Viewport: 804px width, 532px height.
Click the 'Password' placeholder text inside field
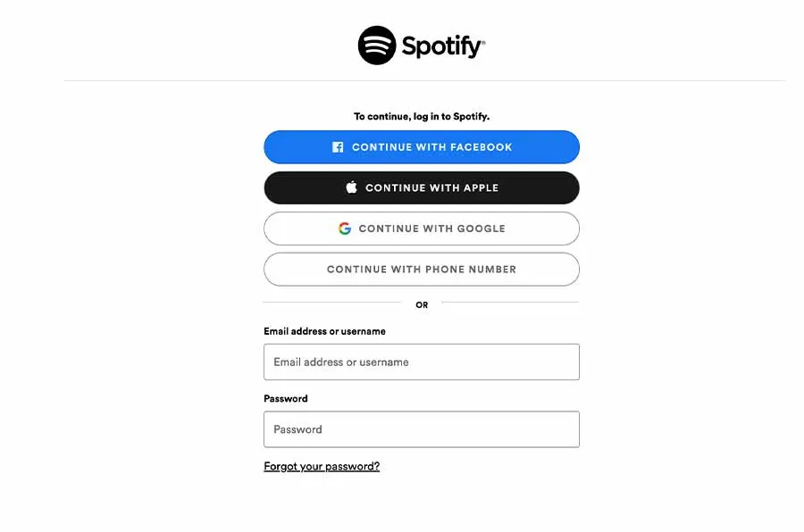(x=297, y=429)
